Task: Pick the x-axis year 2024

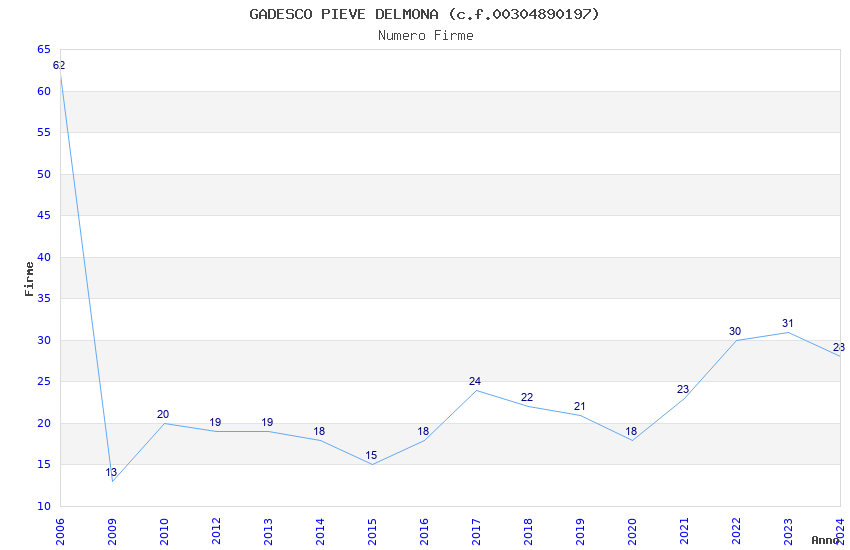Action: (840, 531)
